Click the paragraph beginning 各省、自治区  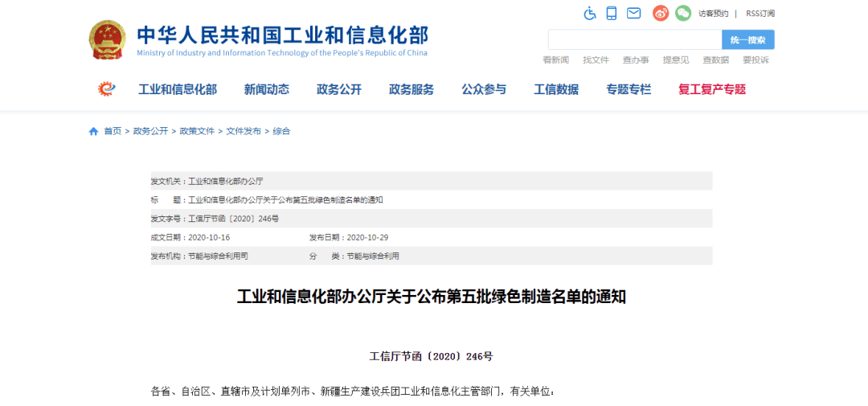point(353,392)
